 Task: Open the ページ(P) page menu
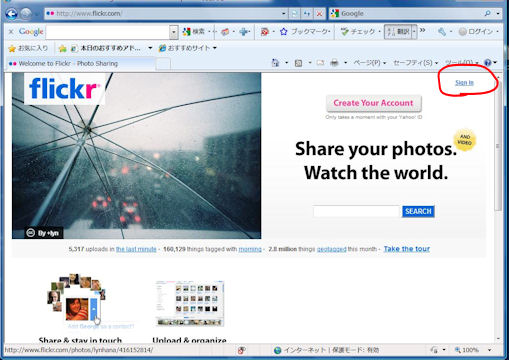point(369,63)
